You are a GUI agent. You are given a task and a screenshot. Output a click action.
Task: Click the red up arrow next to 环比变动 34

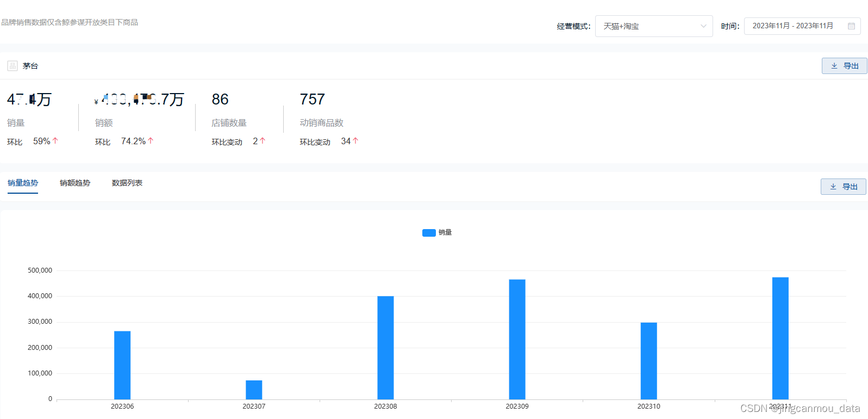click(355, 140)
